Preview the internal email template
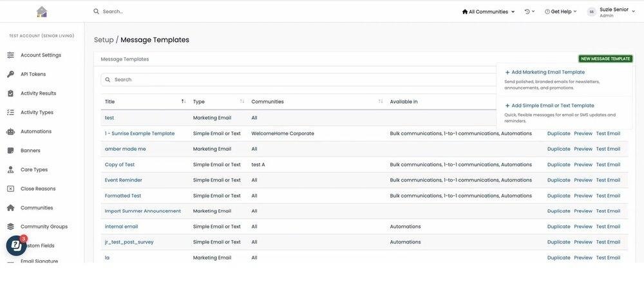This screenshot has height=302, width=644. pos(583,227)
